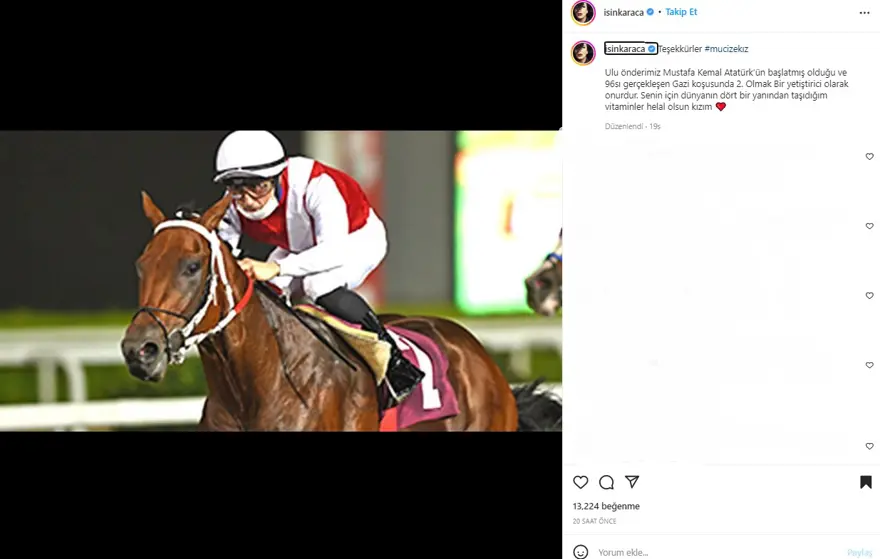Open emoji picker smiley icon
This screenshot has height=559, width=880.
(x=581, y=552)
